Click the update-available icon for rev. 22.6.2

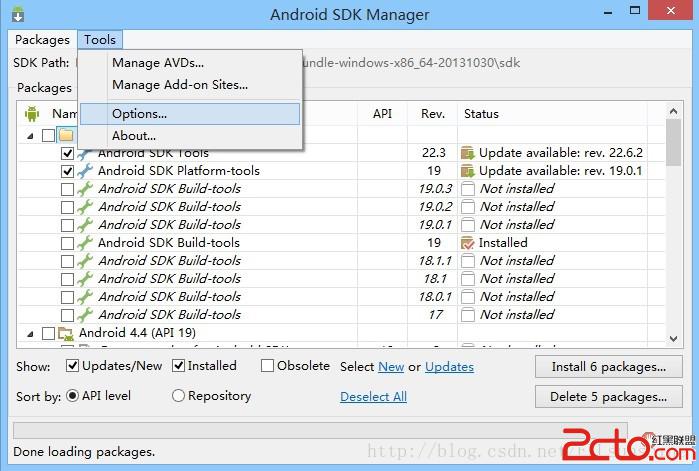pyautogui.click(x=468, y=153)
